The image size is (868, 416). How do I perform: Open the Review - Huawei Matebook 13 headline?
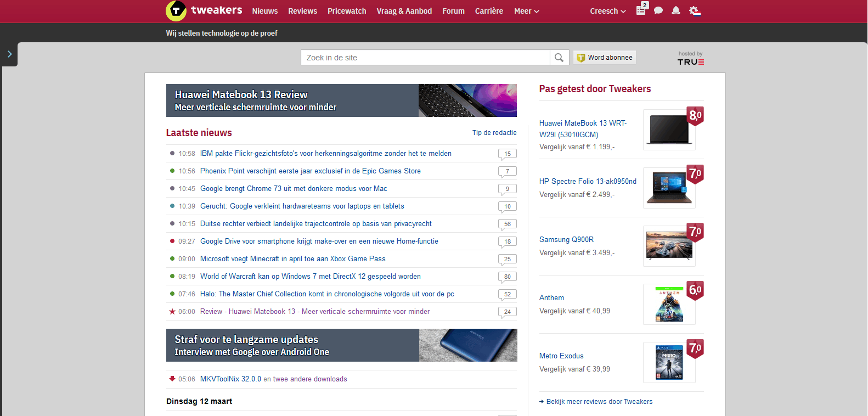point(315,312)
